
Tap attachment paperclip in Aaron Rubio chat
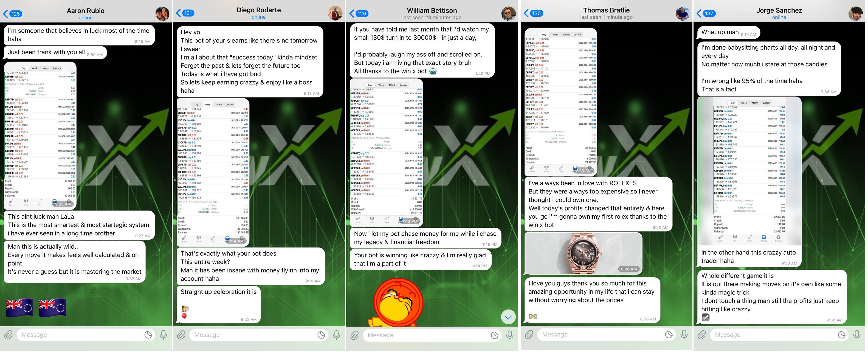click(x=8, y=335)
